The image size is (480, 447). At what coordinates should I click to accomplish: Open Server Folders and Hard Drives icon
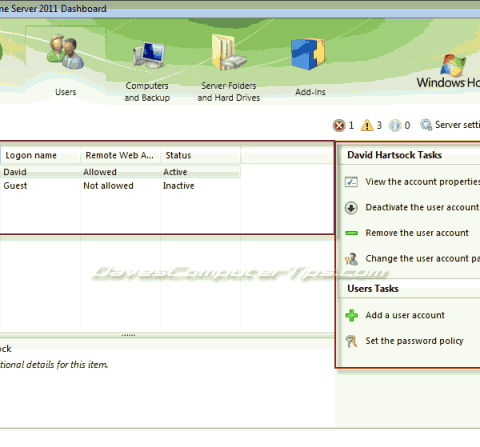(x=229, y=53)
